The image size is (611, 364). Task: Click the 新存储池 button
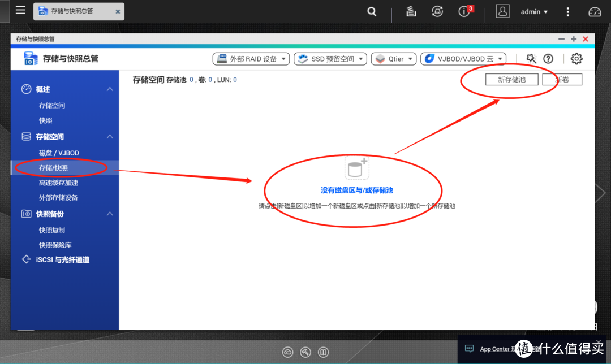(x=511, y=79)
